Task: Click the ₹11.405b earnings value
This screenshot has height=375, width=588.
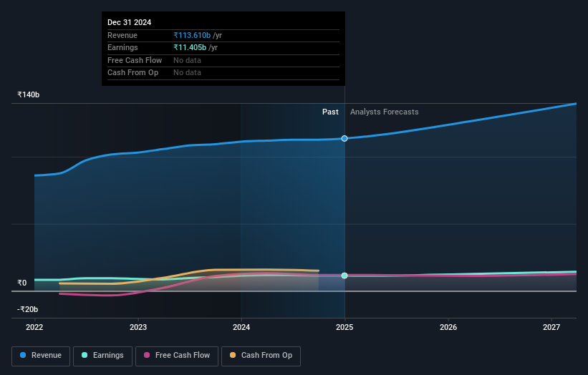Action: 190,47
